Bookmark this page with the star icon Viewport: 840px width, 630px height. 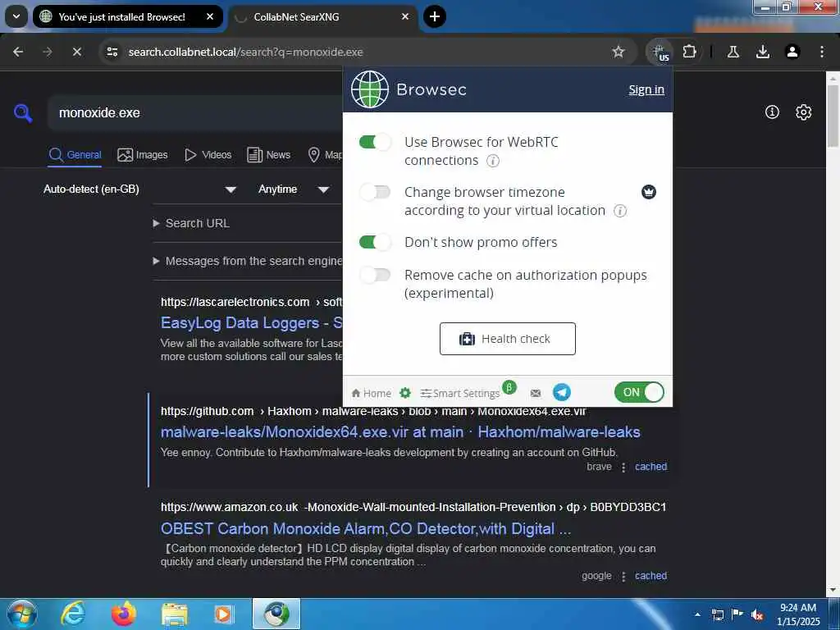point(619,52)
